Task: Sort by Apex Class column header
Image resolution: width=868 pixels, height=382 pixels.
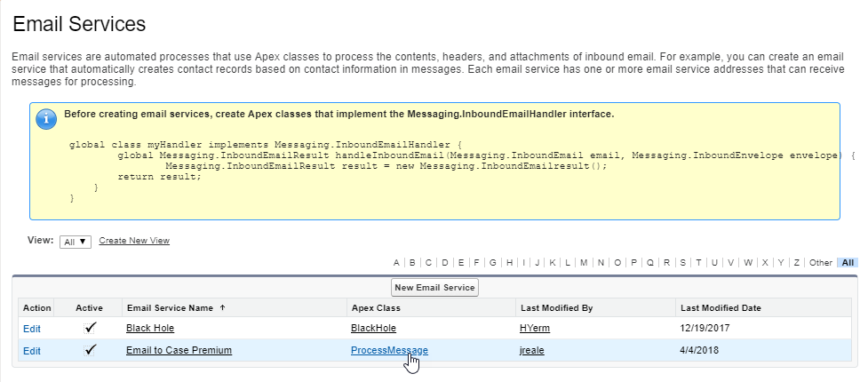Action: tap(376, 307)
